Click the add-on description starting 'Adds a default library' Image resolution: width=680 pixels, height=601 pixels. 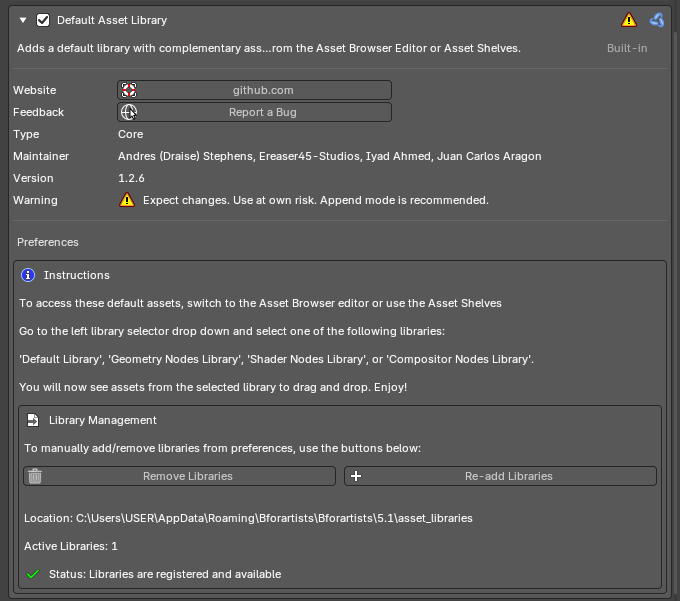(269, 48)
